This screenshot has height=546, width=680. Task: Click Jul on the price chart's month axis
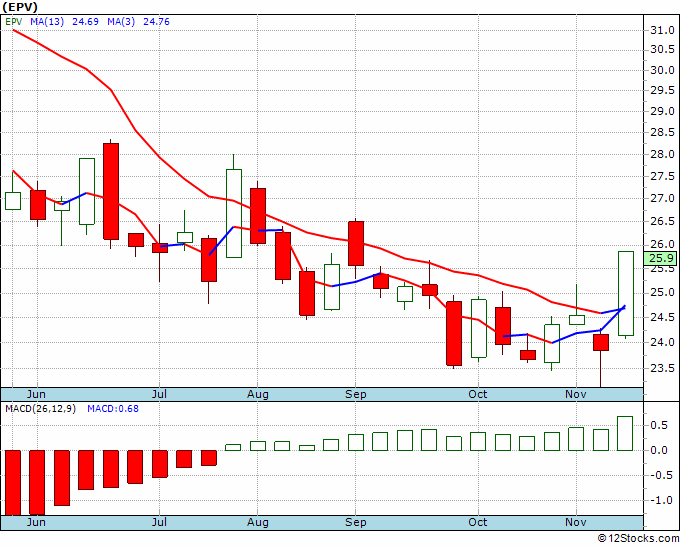tap(159, 394)
